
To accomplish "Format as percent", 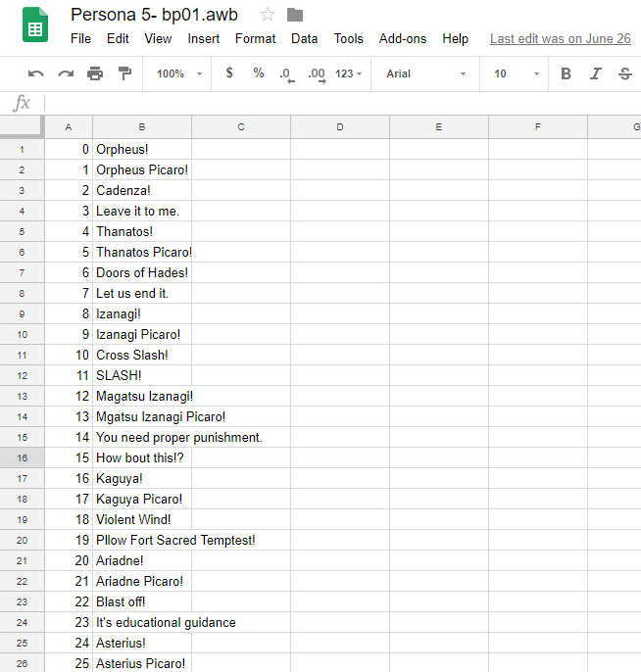I will [x=259, y=73].
